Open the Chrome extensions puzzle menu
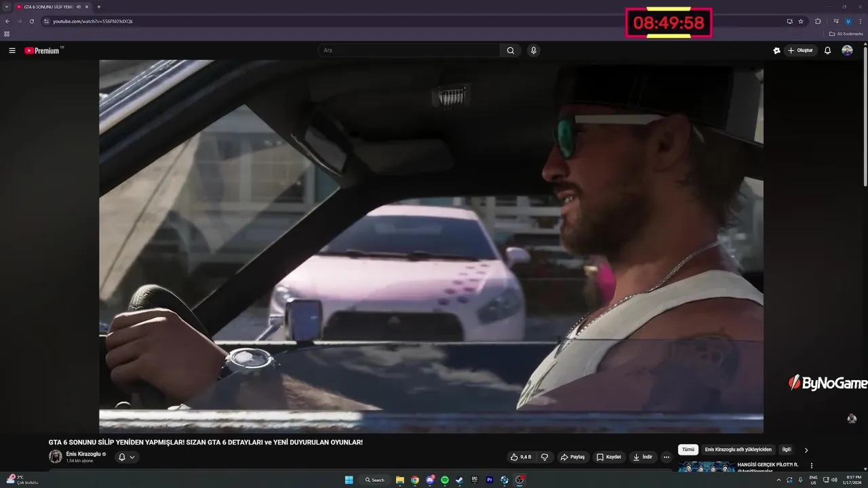The image size is (868, 488). (x=818, y=21)
